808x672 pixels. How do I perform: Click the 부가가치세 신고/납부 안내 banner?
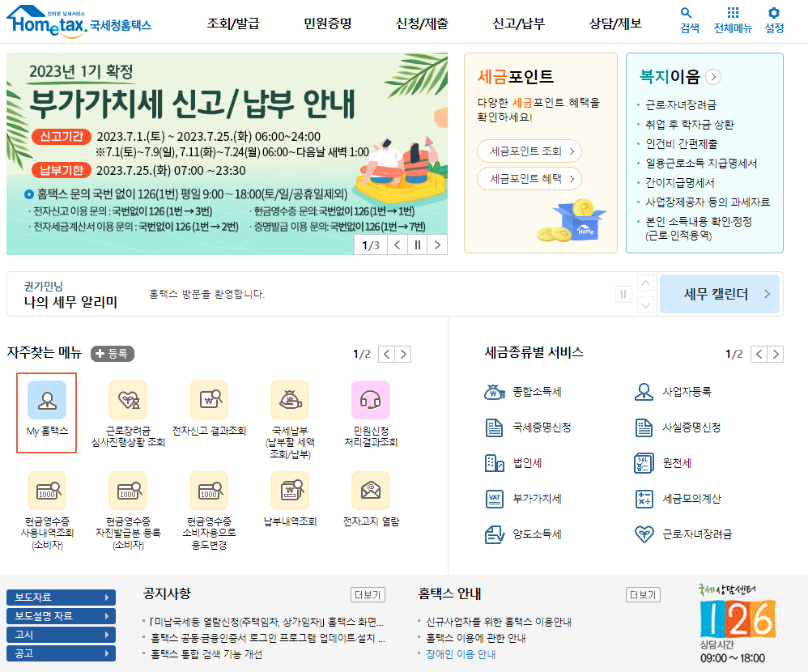[227, 154]
